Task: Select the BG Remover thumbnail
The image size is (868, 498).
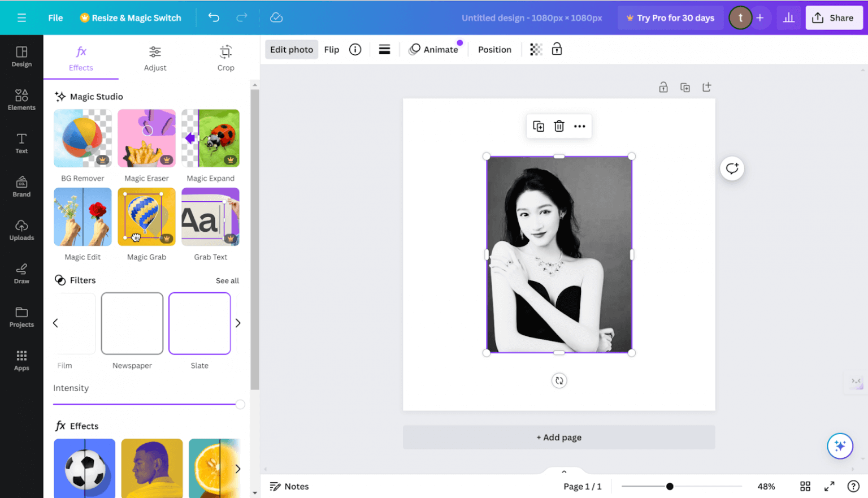Action: 83,138
